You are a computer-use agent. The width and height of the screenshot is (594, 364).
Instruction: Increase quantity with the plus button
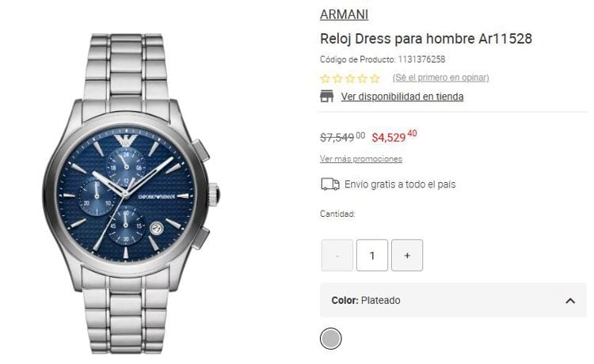click(x=407, y=256)
